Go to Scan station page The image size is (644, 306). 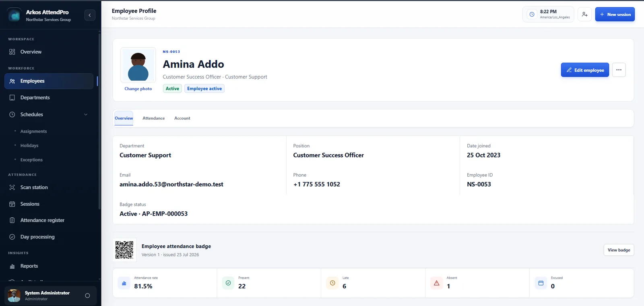coord(49,188)
